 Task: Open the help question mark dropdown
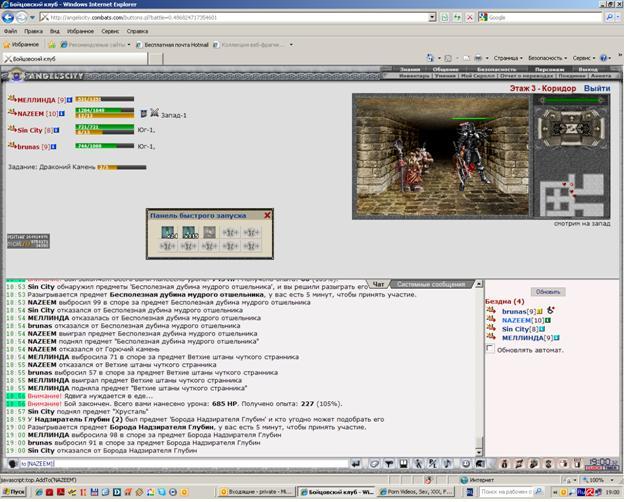[x=605, y=58]
